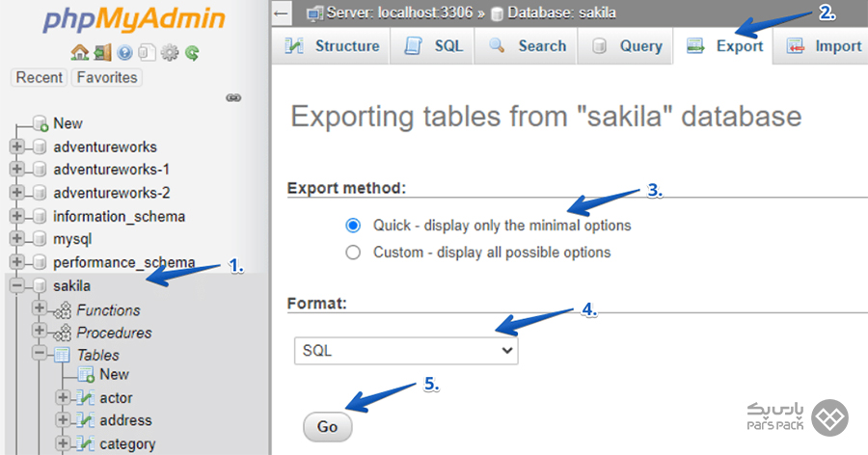Expand the performance_schema database node
The width and height of the screenshot is (868, 455).
(16, 262)
